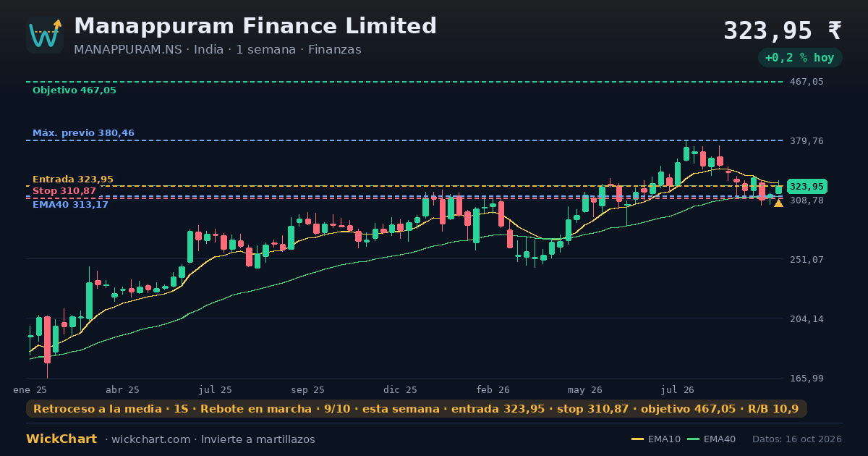Viewport: 868px width, 456px height.
Task: Click the 251,07 axis value
Action: [807, 259]
